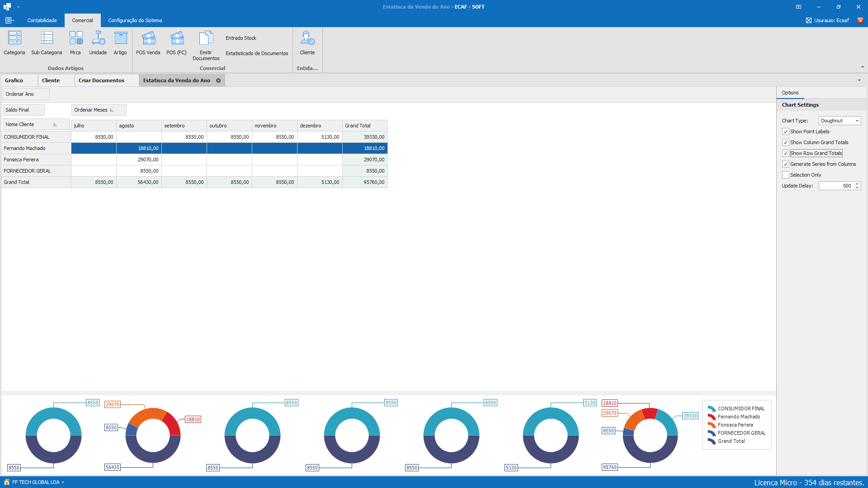868x488 pixels.
Task: Toggle Show Column Grand Totals checkbox
Action: point(786,142)
